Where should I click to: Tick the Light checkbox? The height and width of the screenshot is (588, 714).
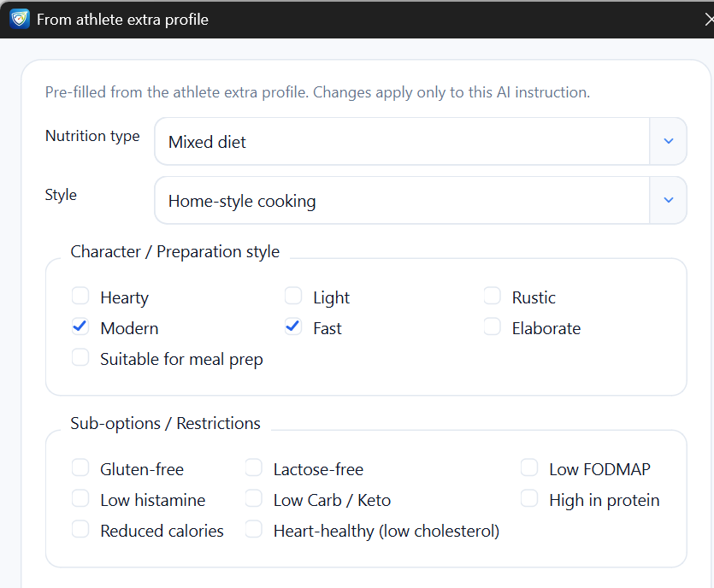293,297
